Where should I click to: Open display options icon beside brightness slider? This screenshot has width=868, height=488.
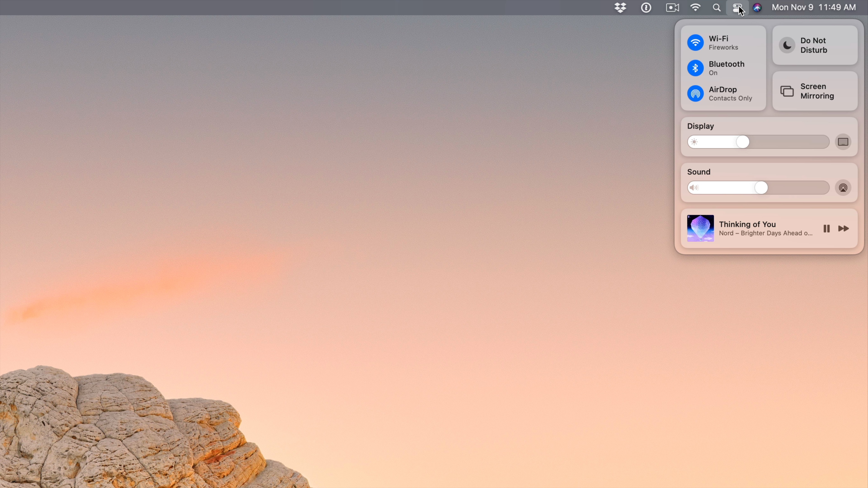click(x=843, y=142)
